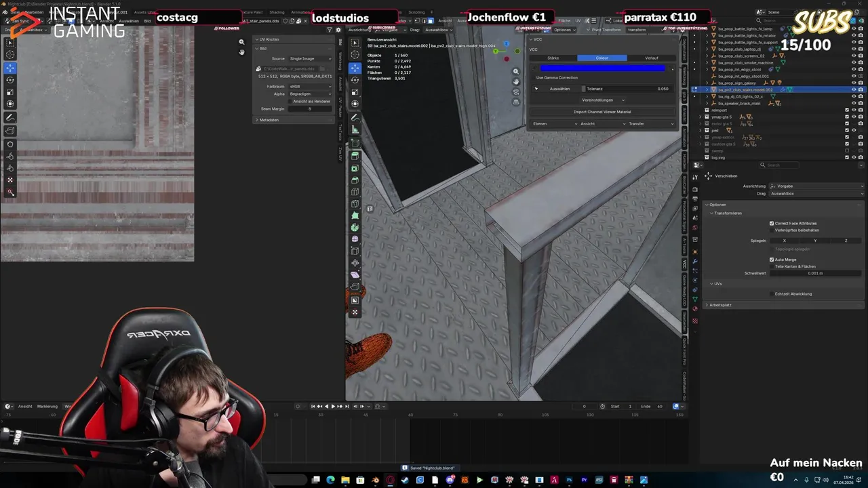Toggle Spiegeln Z mirror button
This screenshot has width=868, height=488.
[846, 241]
